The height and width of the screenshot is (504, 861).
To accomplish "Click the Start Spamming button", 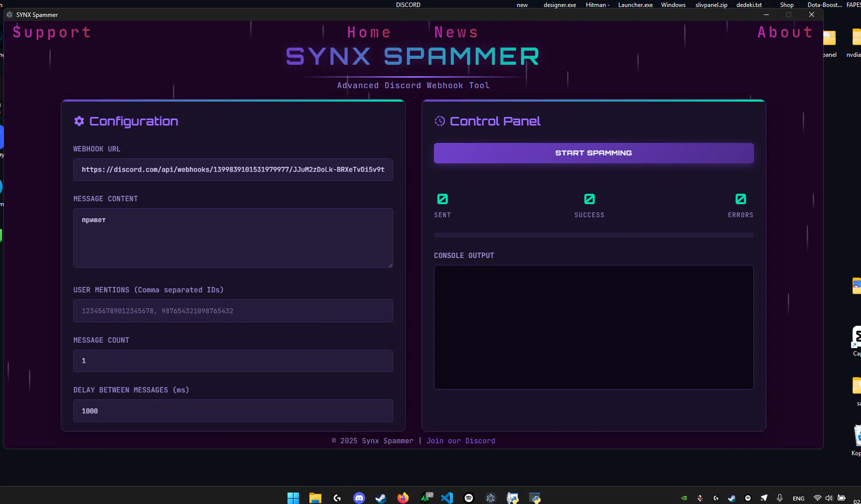I will point(593,153).
